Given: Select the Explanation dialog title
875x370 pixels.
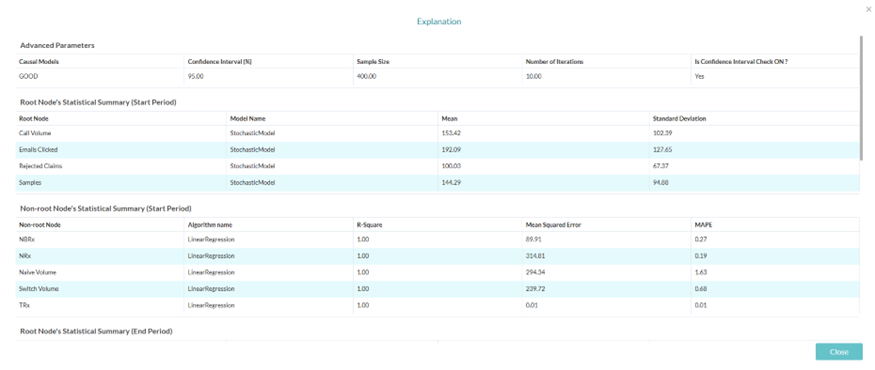Looking at the screenshot, I should click(x=439, y=21).
